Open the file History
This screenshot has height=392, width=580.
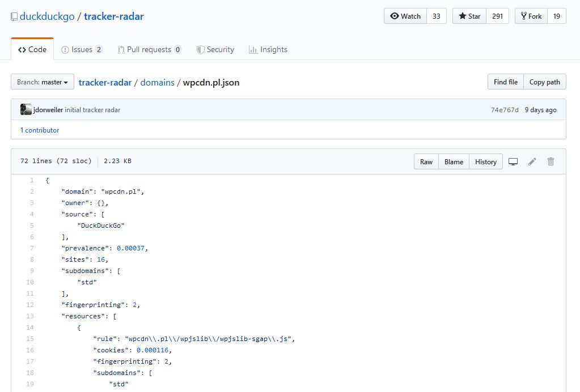(x=485, y=161)
